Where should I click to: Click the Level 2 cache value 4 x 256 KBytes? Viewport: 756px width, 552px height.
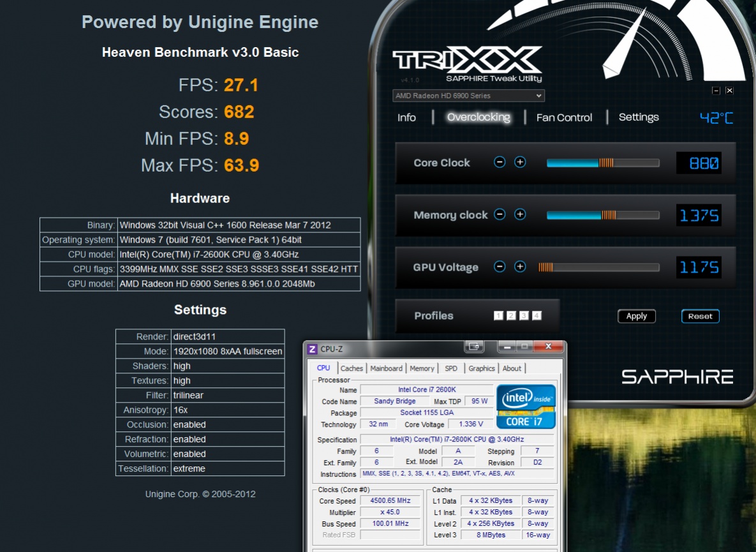491,523
